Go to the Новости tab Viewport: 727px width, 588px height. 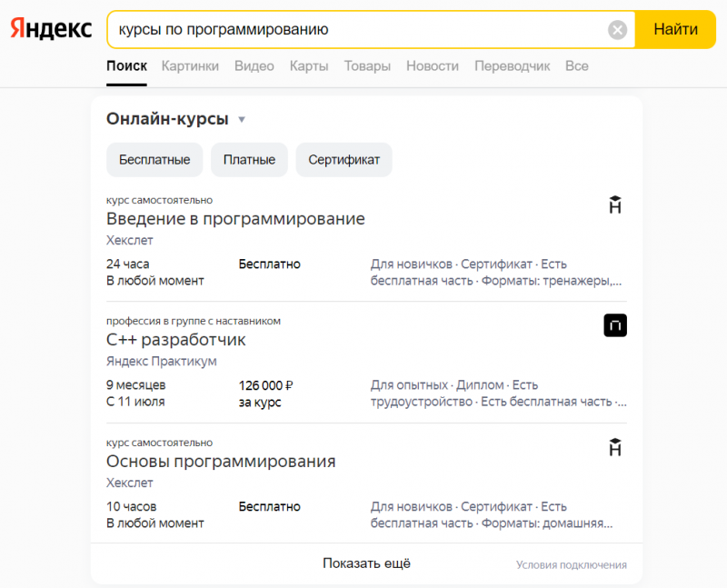pyautogui.click(x=433, y=65)
